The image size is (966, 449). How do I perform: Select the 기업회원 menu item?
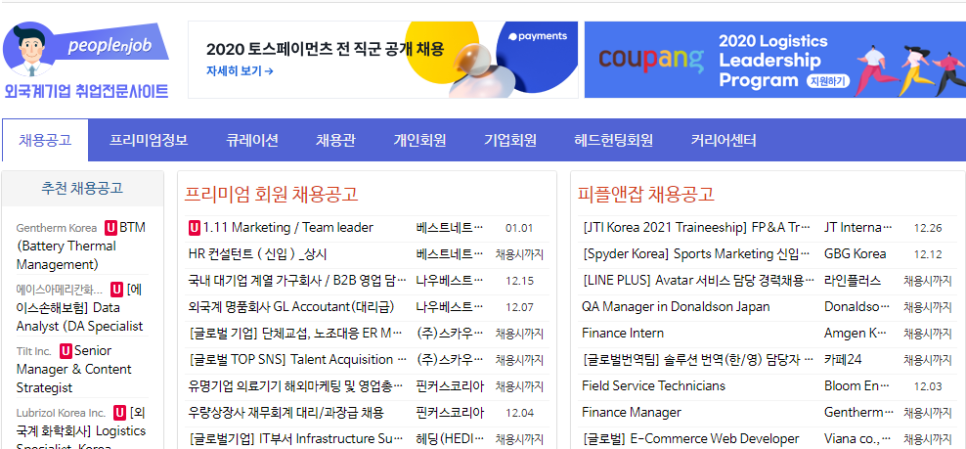509,140
